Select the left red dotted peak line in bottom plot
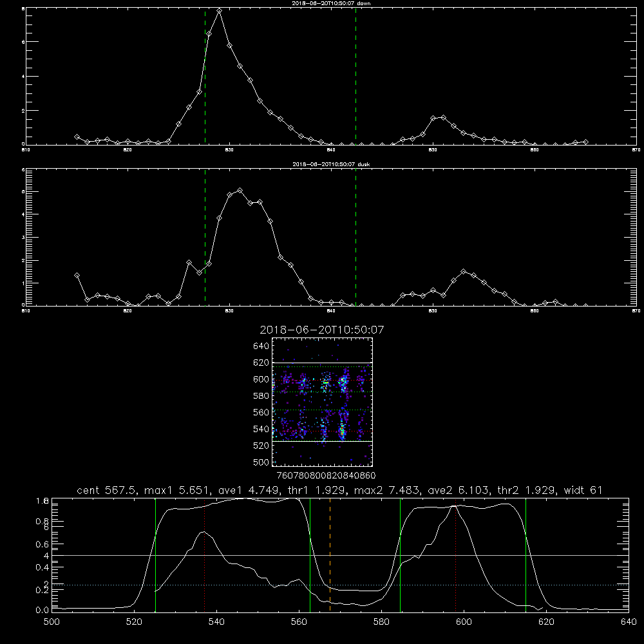Screen dimensions: 644x644 pyautogui.click(x=205, y=554)
